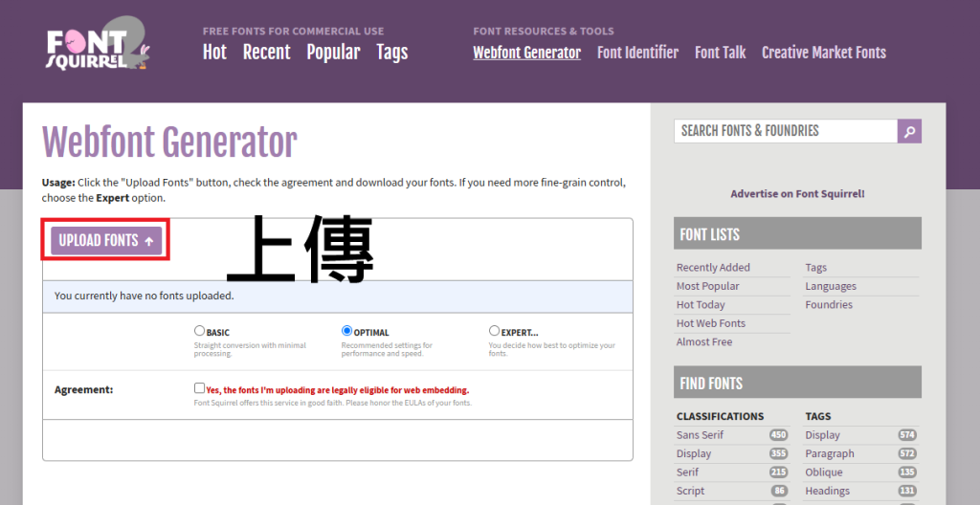Open the Popular fonts menu item

coord(333,53)
